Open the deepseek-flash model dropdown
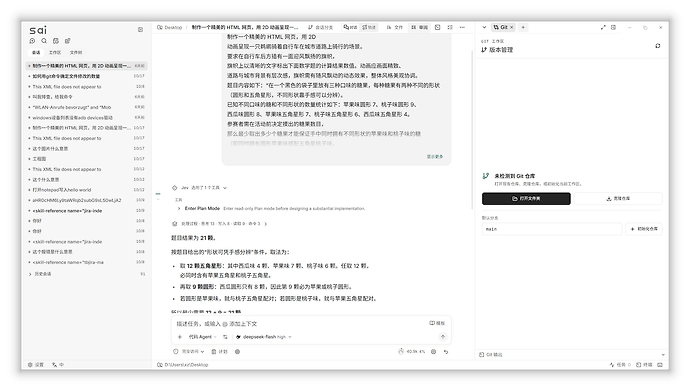 264,337
